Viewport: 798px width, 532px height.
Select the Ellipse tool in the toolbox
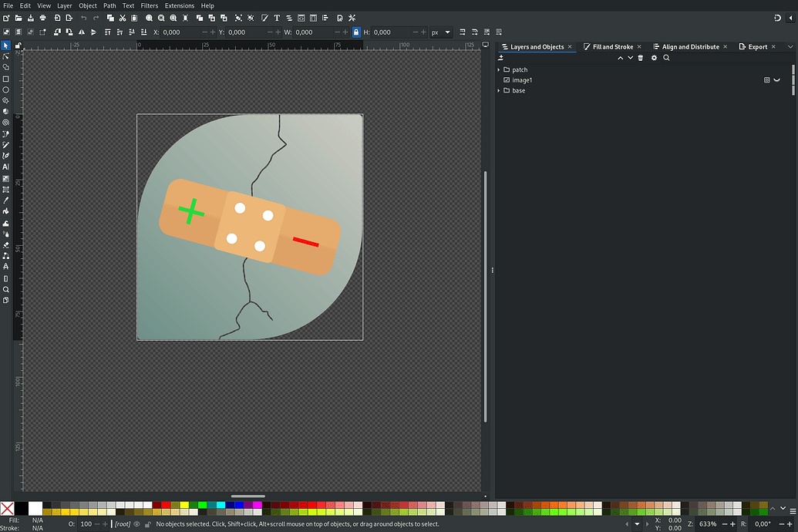click(6, 89)
